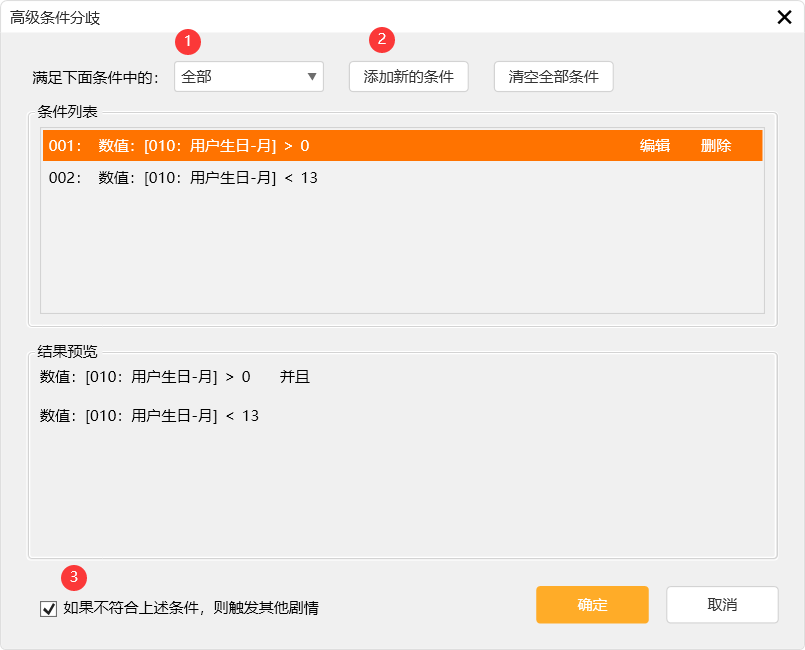Confirm with the orange 确定 button

[592, 605]
